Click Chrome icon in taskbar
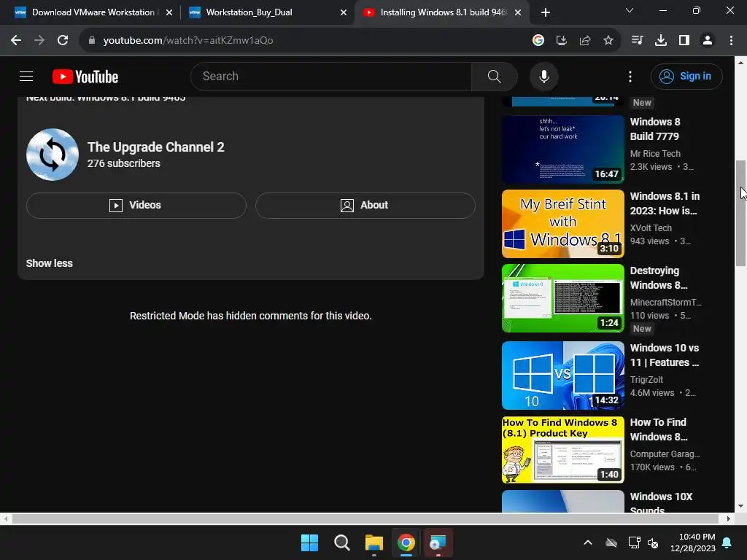This screenshot has height=560, width=747. [406, 542]
